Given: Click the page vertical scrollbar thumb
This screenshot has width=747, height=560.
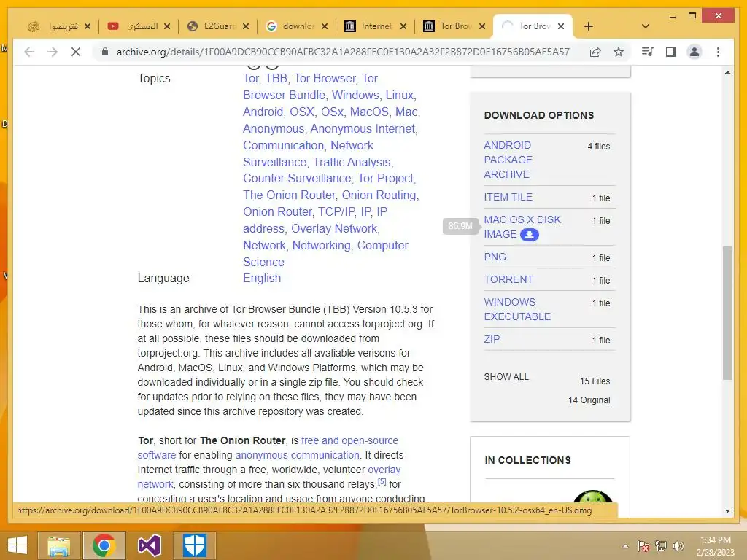Looking at the screenshot, I should pyautogui.click(x=727, y=312).
